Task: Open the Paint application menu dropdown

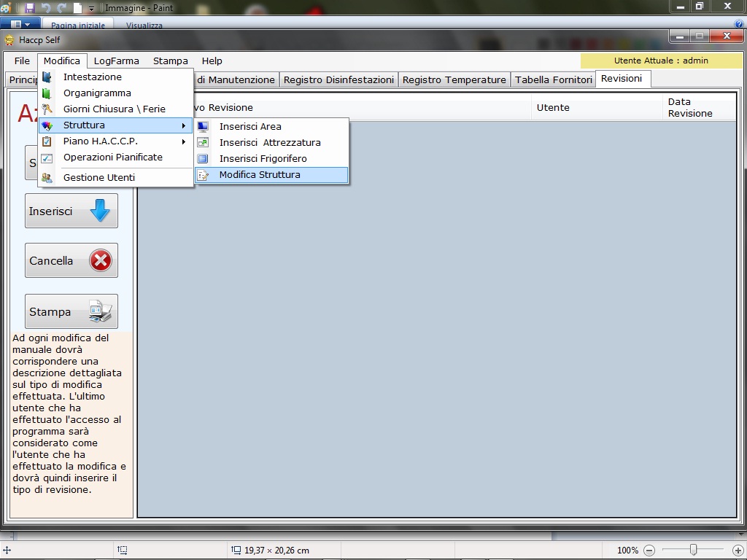Action: tap(20, 25)
